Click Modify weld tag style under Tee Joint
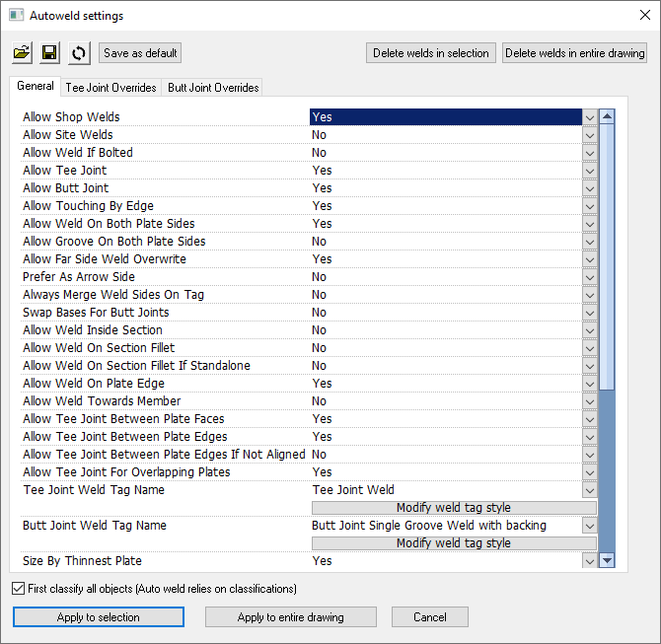Image resolution: width=661 pixels, height=644 pixels. 454,508
